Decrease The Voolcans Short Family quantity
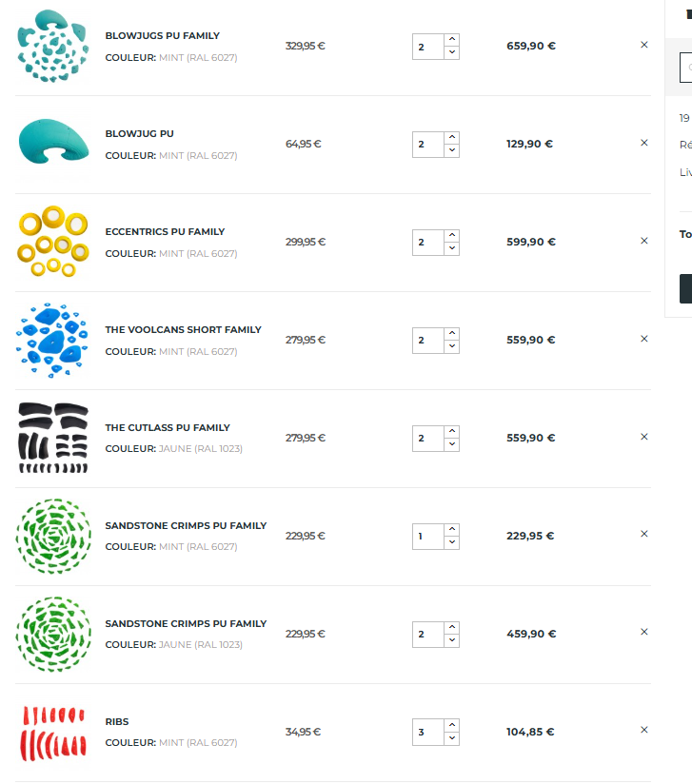This screenshot has width=692, height=784. click(451, 346)
